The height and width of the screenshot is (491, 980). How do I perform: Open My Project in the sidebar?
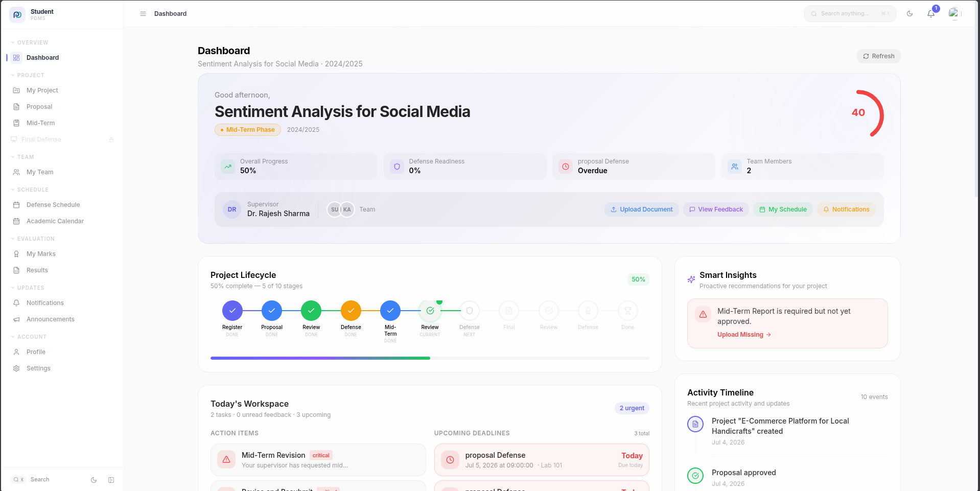[x=62, y=90]
